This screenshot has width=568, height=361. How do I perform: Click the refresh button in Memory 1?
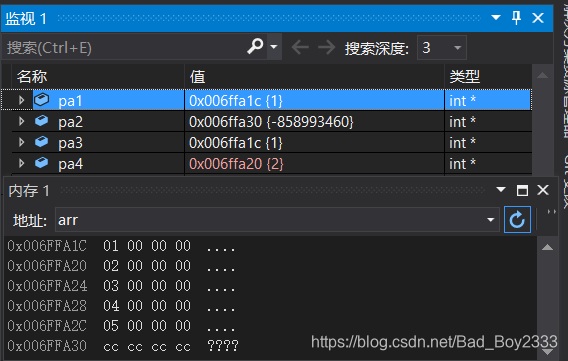pos(517,219)
